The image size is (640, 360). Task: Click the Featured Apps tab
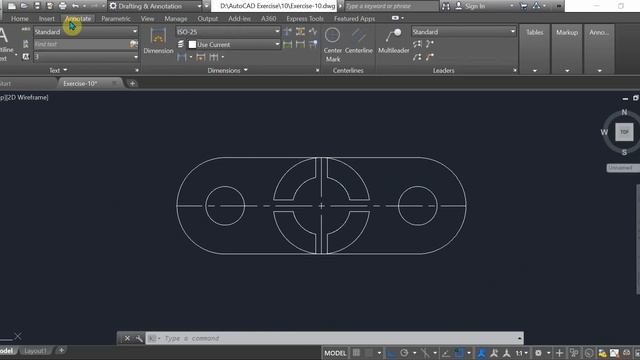[354, 19]
